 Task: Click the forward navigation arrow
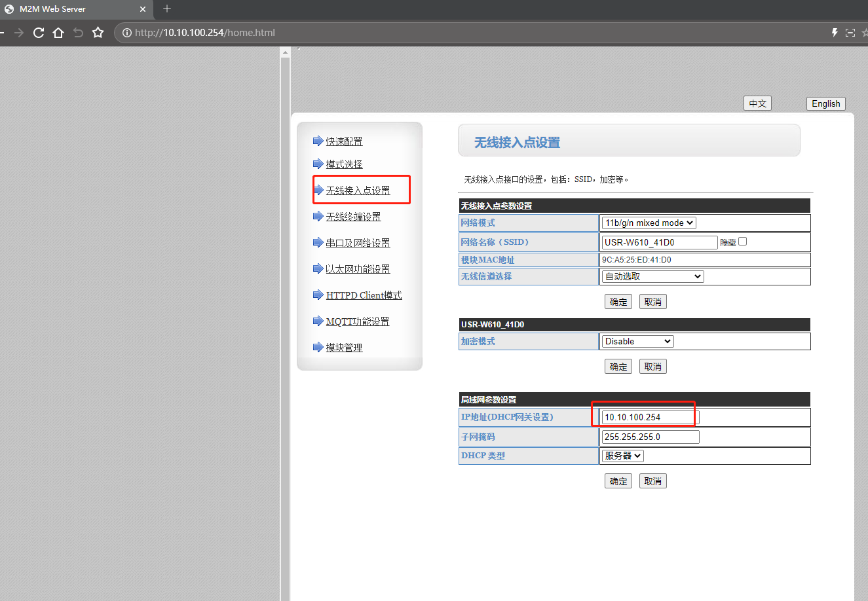[x=19, y=33]
